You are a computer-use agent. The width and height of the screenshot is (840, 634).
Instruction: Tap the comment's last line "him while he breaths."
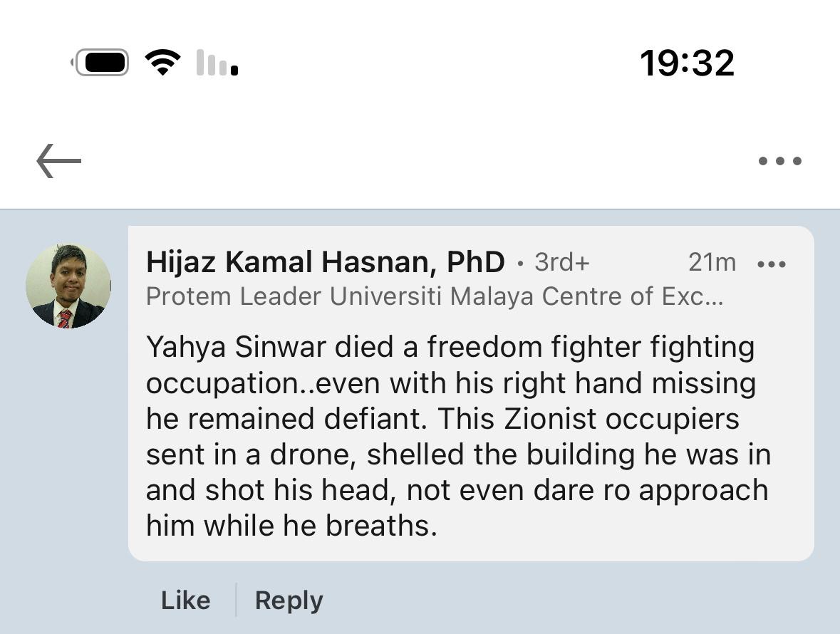(x=291, y=526)
